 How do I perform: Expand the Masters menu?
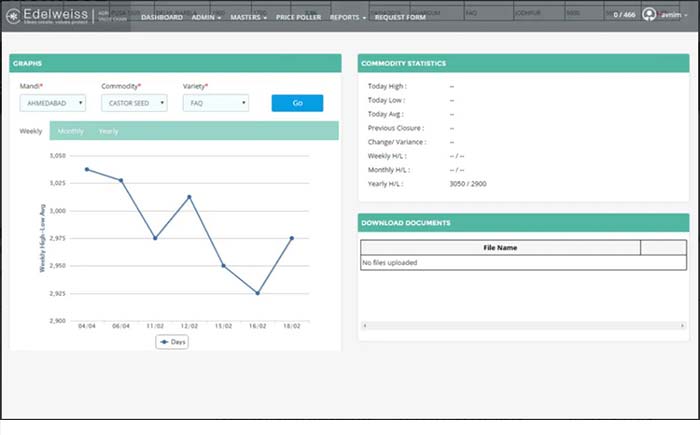pos(251,17)
